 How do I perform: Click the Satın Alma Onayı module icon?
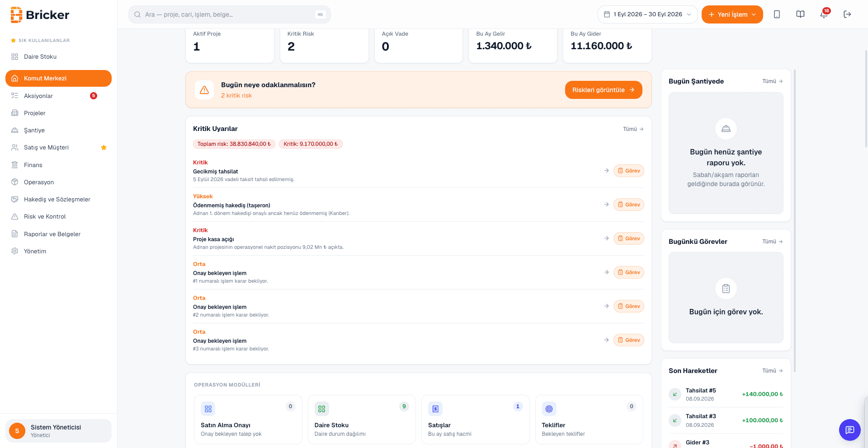208,409
